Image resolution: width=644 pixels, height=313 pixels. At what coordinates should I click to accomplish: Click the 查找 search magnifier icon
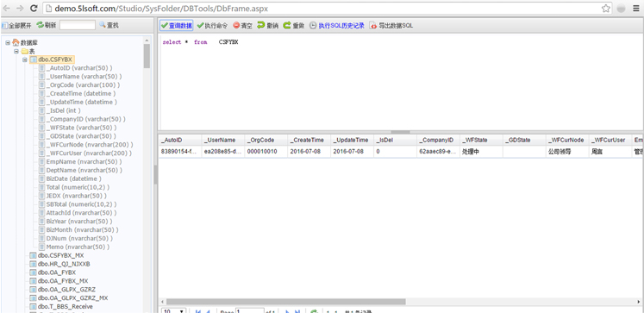click(x=103, y=25)
